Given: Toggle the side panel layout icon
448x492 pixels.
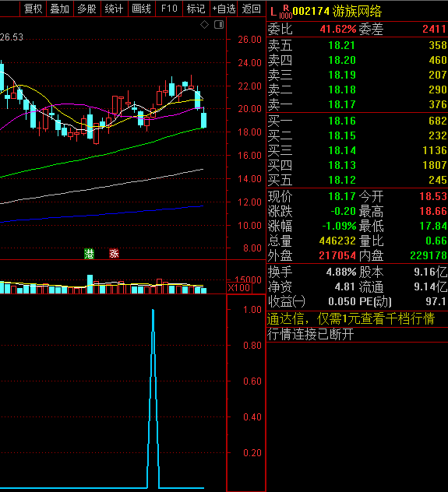Looking at the screenshot, I should (x=219, y=24).
